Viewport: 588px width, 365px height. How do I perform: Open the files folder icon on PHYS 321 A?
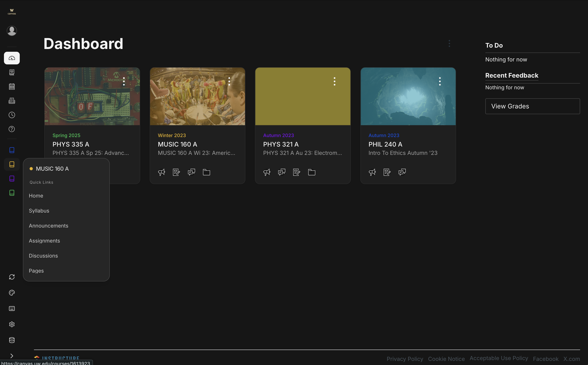pyautogui.click(x=312, y=172)
